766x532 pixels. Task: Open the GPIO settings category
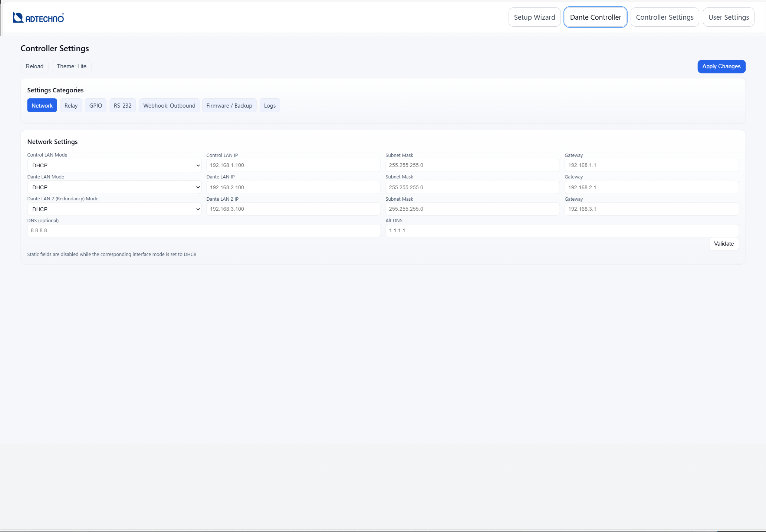[x=95, y=105]
